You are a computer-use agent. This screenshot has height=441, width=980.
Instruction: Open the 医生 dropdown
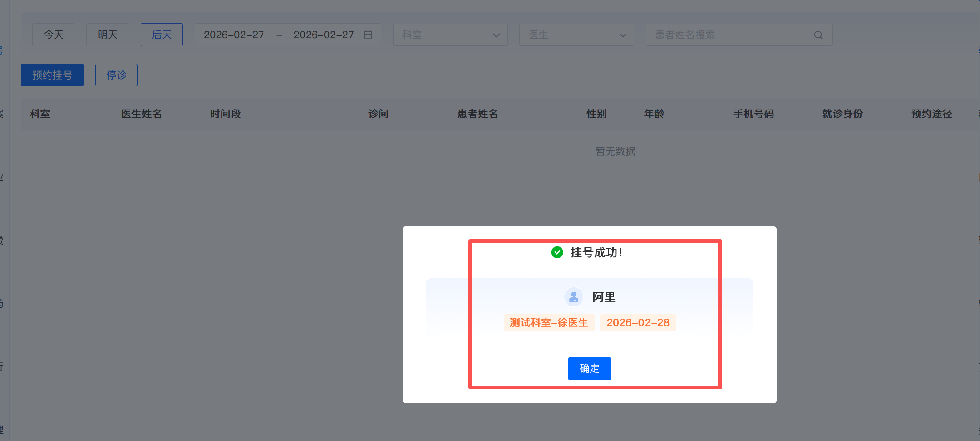pos(576,35)
